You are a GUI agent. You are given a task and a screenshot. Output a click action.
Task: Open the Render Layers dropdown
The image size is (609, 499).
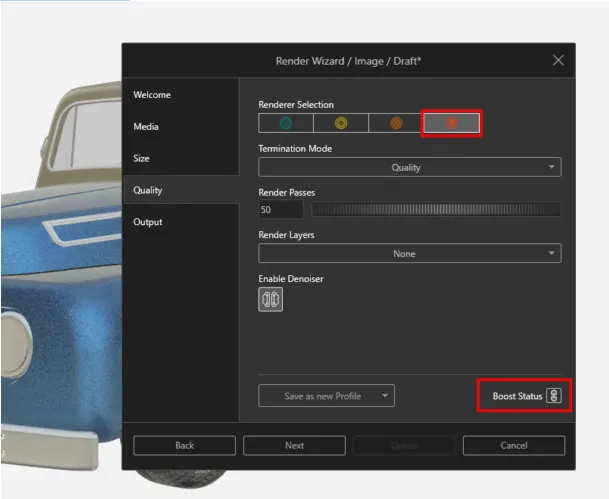[410, 254]
